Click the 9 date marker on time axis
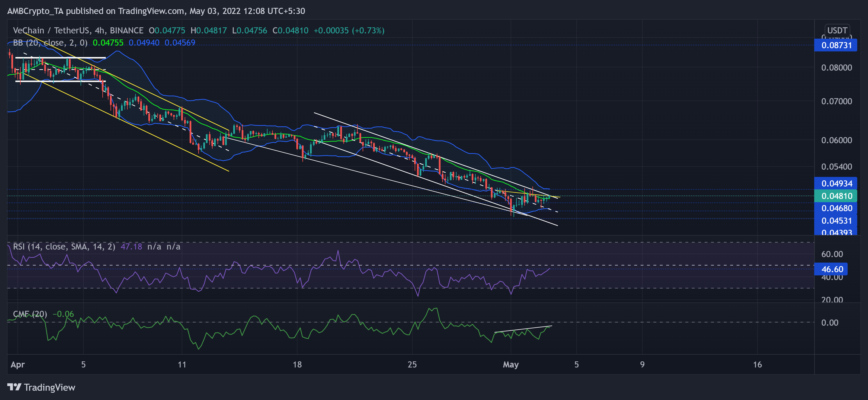Screen dimensions: 868x400 (642, 364)
